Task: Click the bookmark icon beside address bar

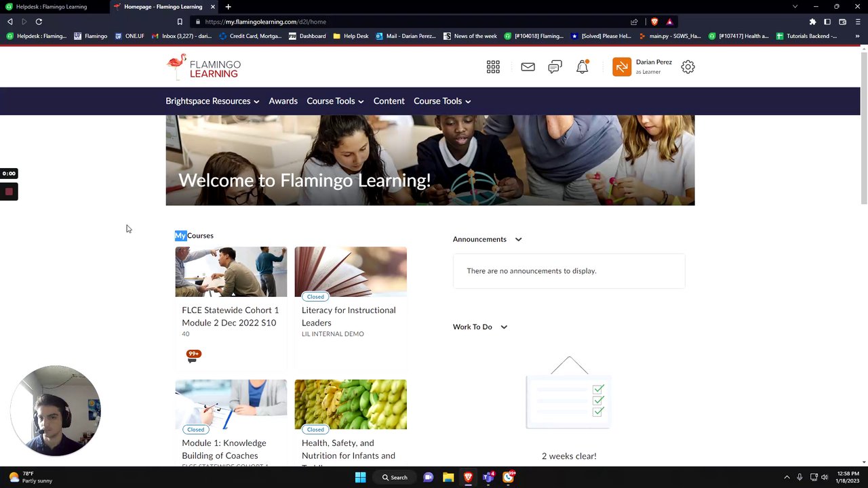Action: (x=180, y=22)
